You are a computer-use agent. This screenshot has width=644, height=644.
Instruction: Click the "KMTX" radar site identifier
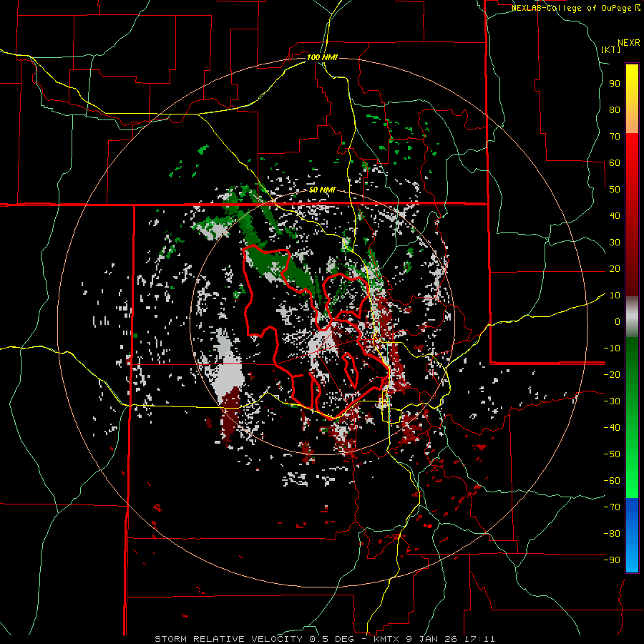coord(386,639)
